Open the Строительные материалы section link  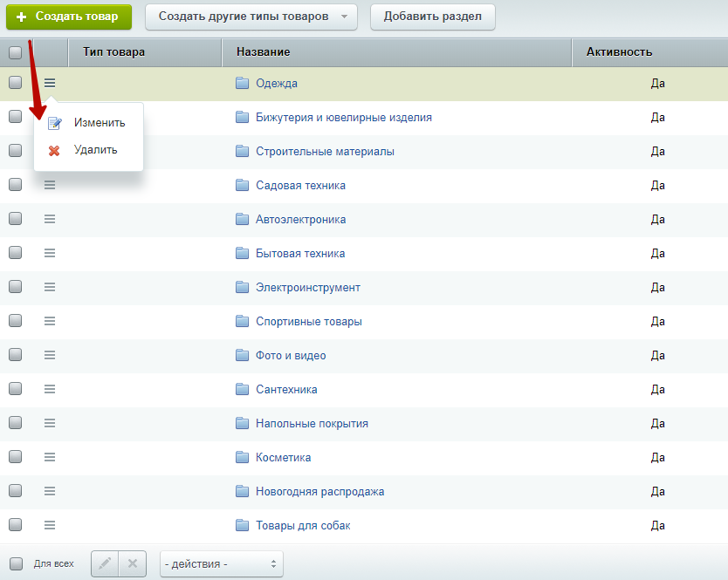(325, 151)
